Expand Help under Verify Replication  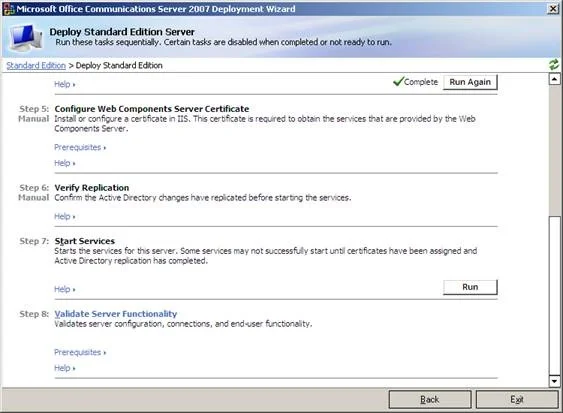[x=65, y=217]
